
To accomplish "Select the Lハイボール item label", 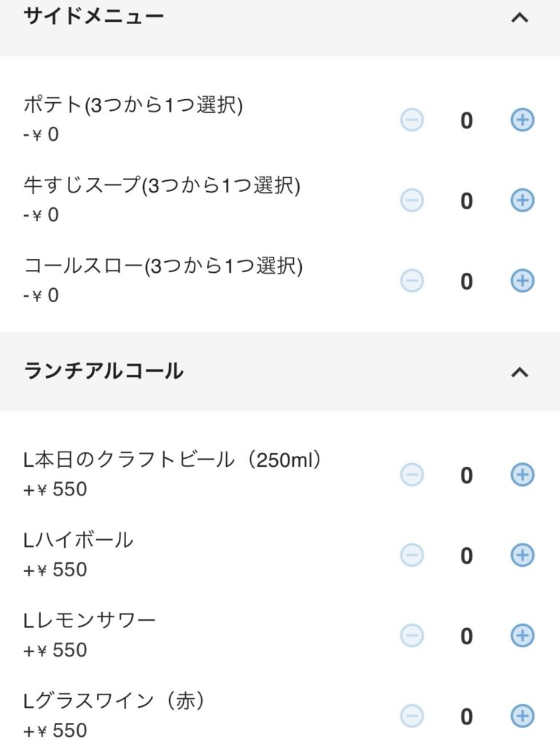I will pos(79,541).
